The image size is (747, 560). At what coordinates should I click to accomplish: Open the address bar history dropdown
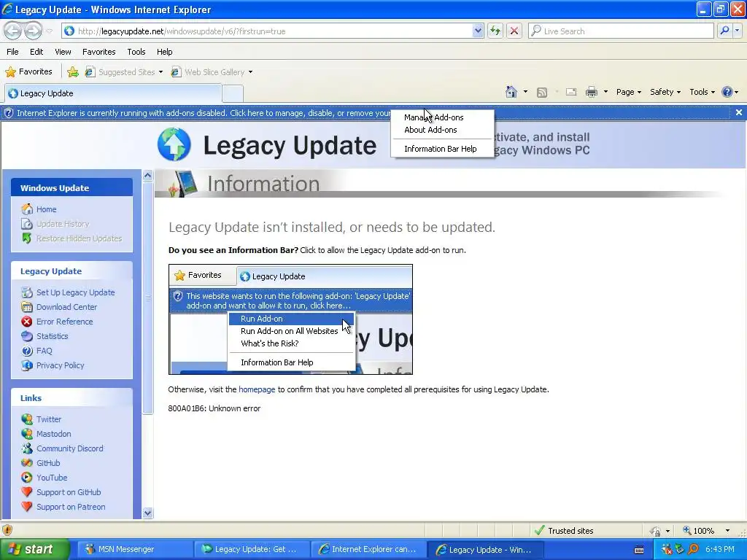pyautogui.click(x=478, y=31)
